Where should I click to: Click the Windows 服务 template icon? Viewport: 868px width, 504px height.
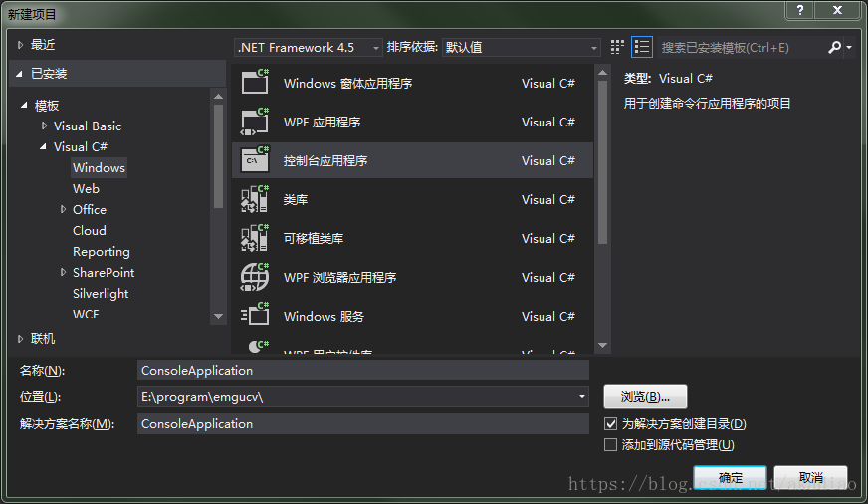click(255, 316)
